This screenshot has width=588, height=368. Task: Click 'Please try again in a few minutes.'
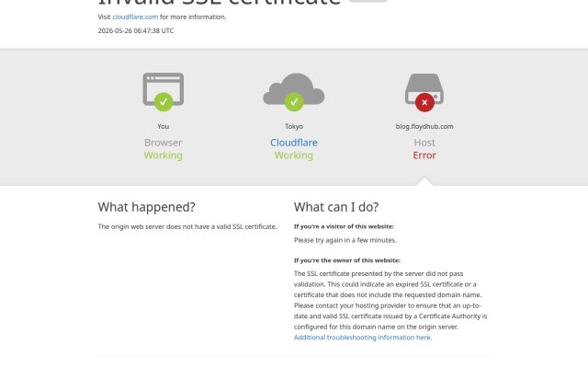coord(345,240)
